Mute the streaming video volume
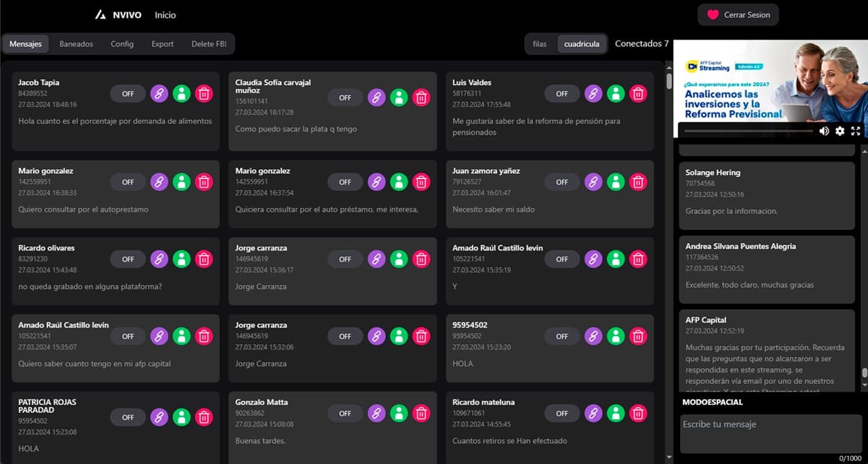 click(824, 131)
